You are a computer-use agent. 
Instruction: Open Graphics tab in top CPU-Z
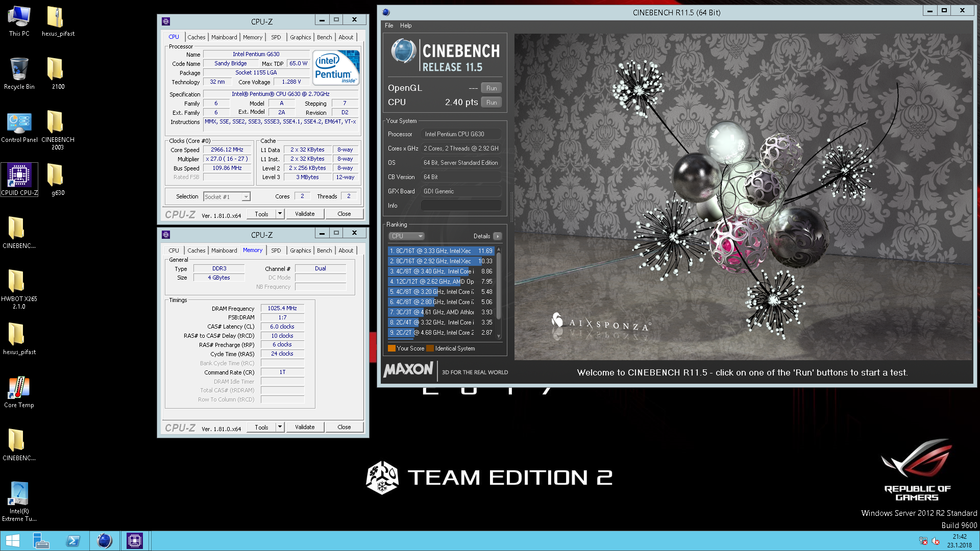click(x=300, y=37)
